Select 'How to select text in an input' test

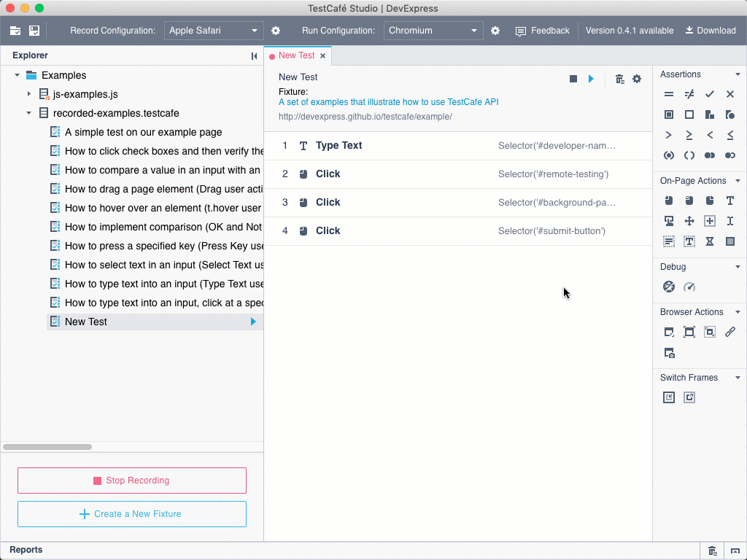(155, 265)
